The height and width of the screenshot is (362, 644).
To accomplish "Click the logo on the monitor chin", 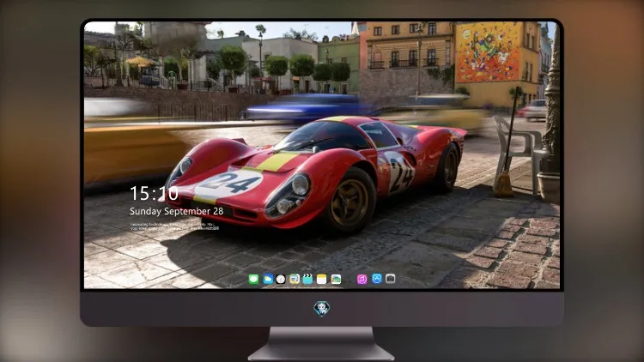I will coord(322,308).
